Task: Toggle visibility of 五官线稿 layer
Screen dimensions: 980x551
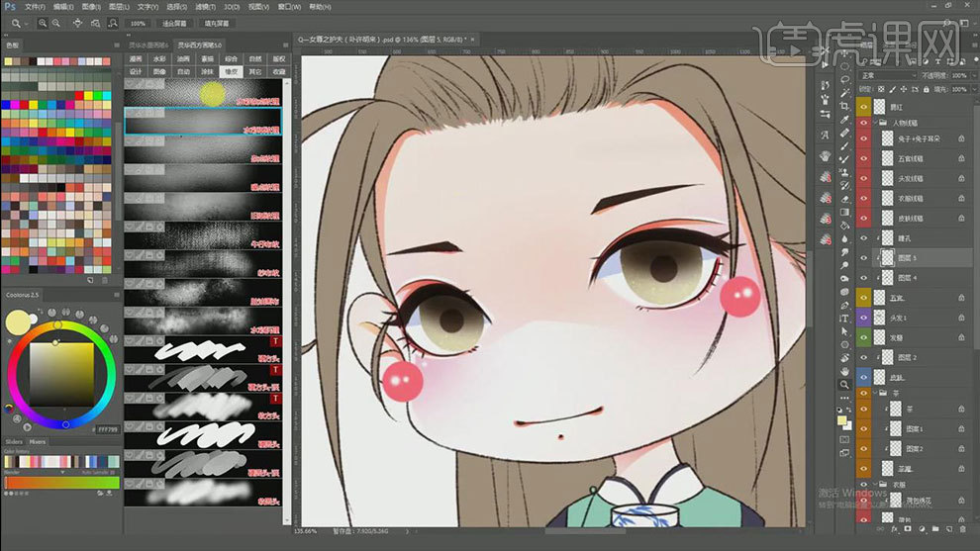Action: click(x=864, y=158)
